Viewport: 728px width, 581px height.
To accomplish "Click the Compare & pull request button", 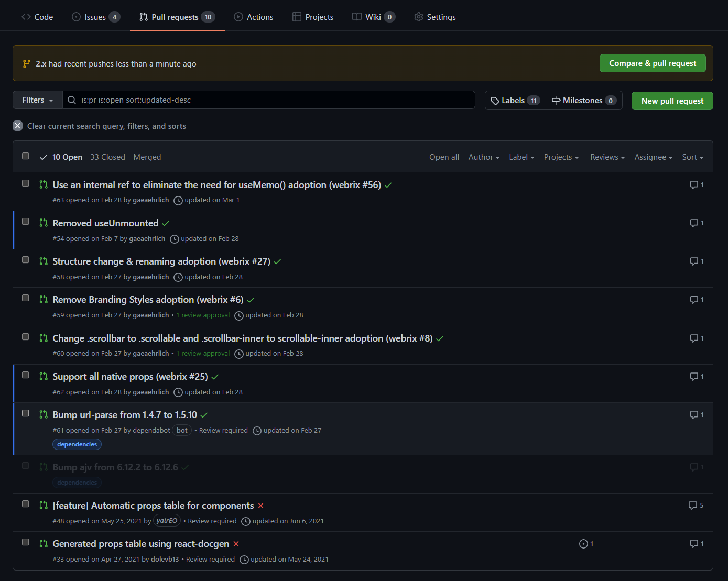I will pyautogui.click(x=653, y=63).
